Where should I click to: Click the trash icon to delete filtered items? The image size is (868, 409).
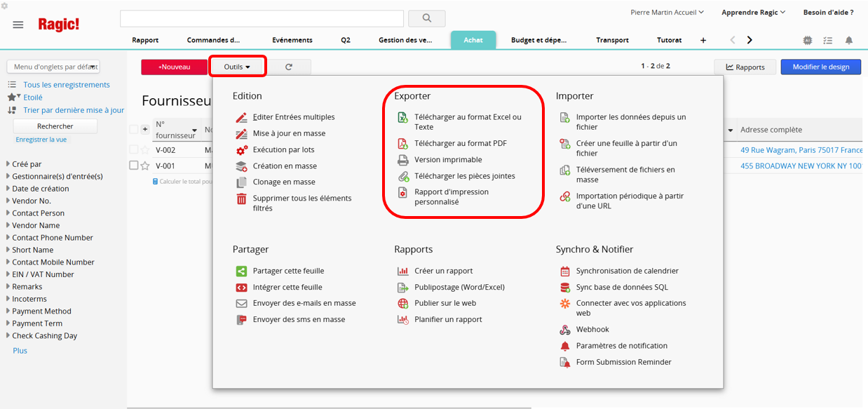pos(241,199)
